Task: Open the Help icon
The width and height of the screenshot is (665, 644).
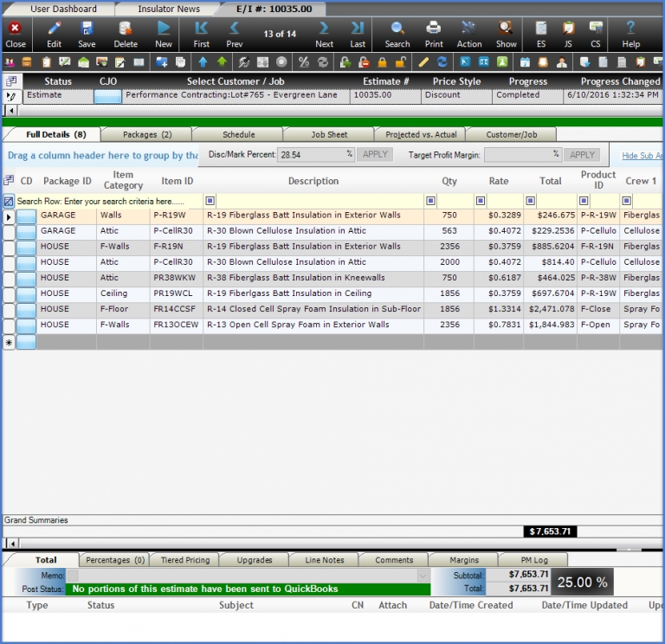Action: [x=631, y=34]
